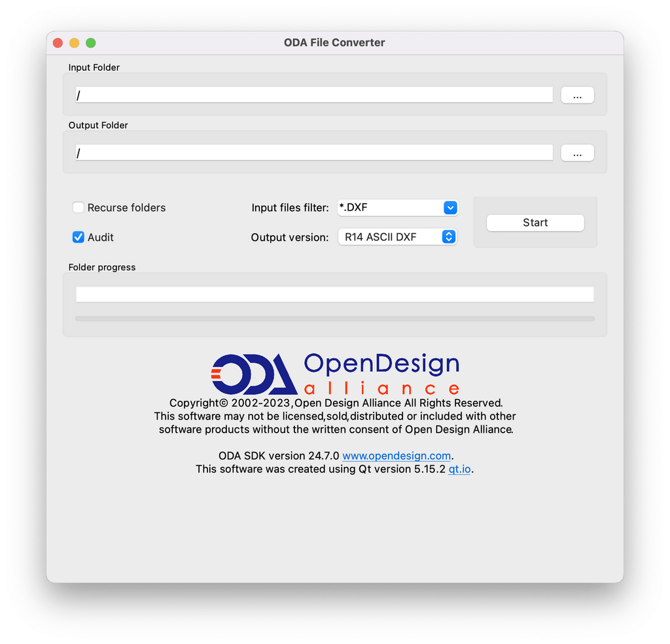Open the Input Folder browse button
The width and height of the screenshot is (670, 644).
[x=577, y=95]
